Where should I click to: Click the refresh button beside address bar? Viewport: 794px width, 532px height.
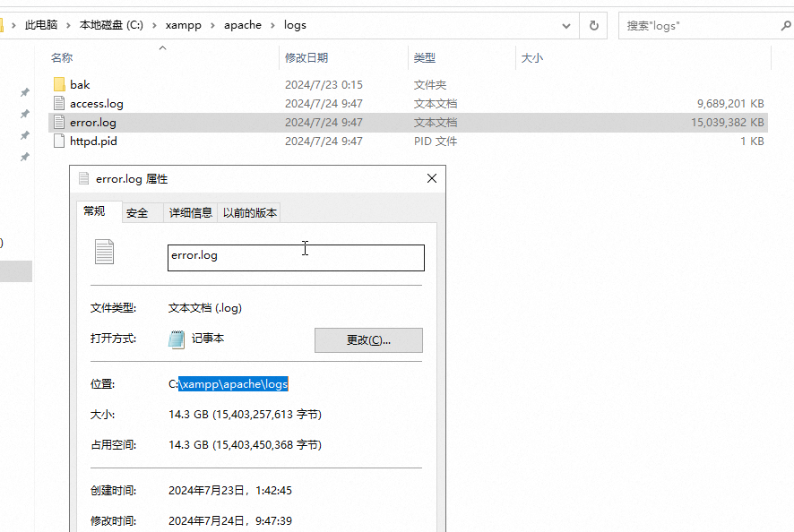[593, 25]
